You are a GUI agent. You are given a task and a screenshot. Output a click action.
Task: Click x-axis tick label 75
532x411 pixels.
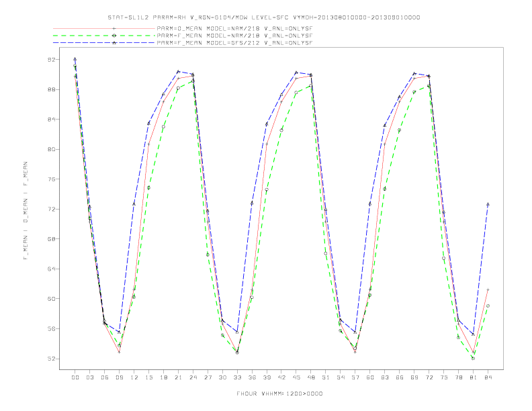[x=444, y=377]
